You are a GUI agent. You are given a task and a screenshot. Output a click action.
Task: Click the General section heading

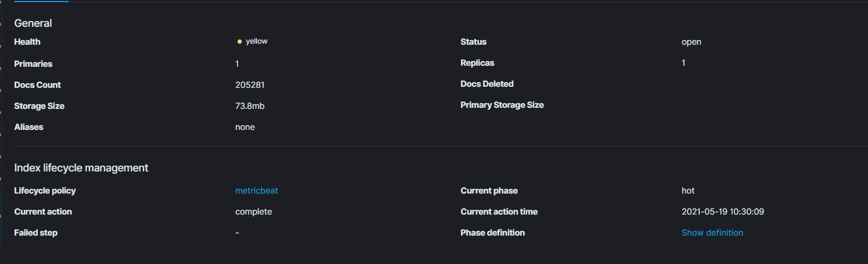(x=33, y=23)
